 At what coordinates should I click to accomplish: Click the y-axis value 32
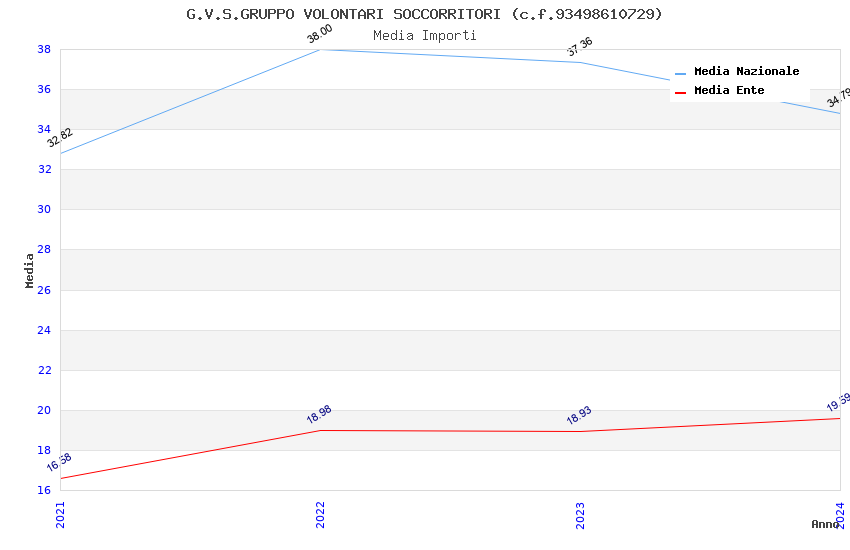[x=44, y=170]
